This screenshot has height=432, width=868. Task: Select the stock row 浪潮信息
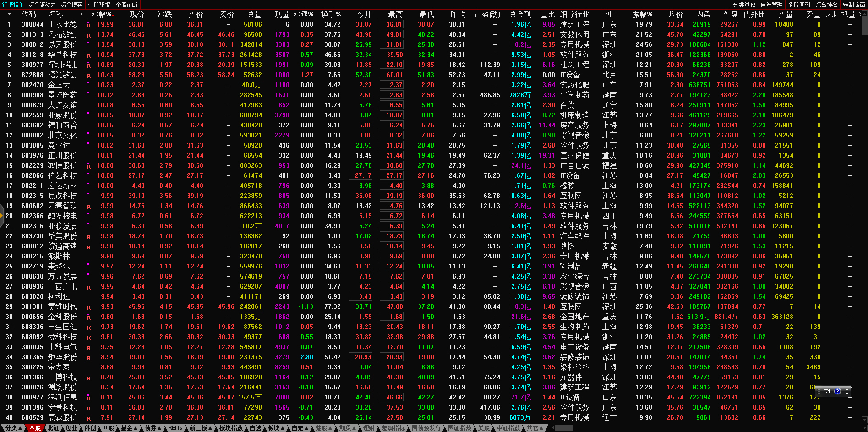tap(62, 397)
